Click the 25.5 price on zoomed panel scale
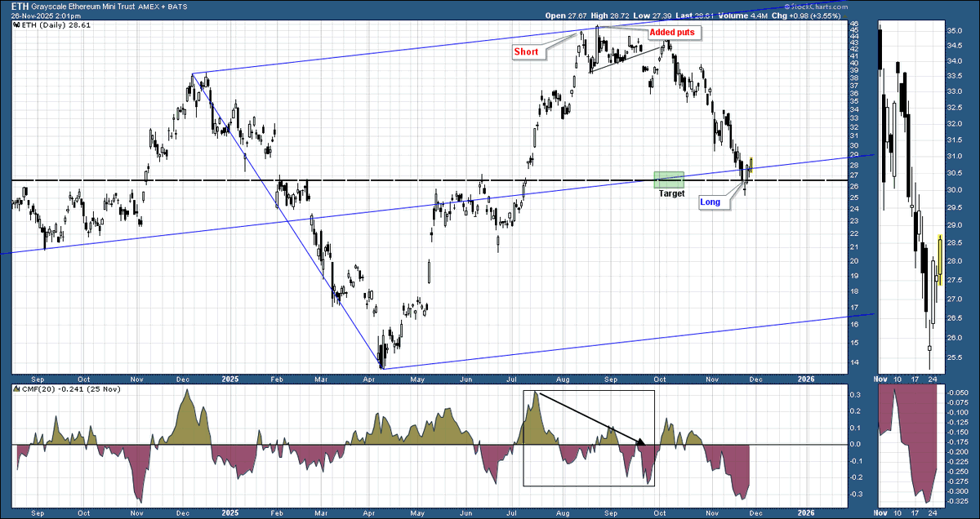The width and height of the screenshot is (980, 519). [956, 357]
